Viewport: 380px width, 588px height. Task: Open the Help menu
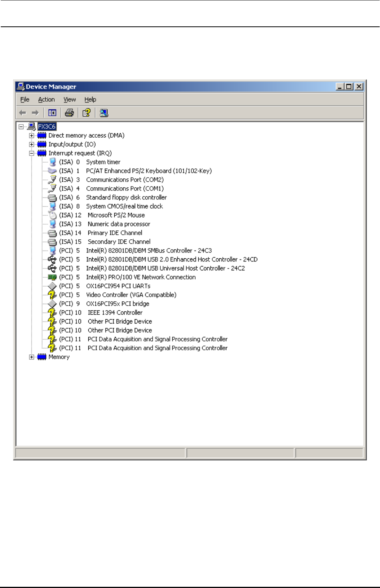(x=90, y=100)
